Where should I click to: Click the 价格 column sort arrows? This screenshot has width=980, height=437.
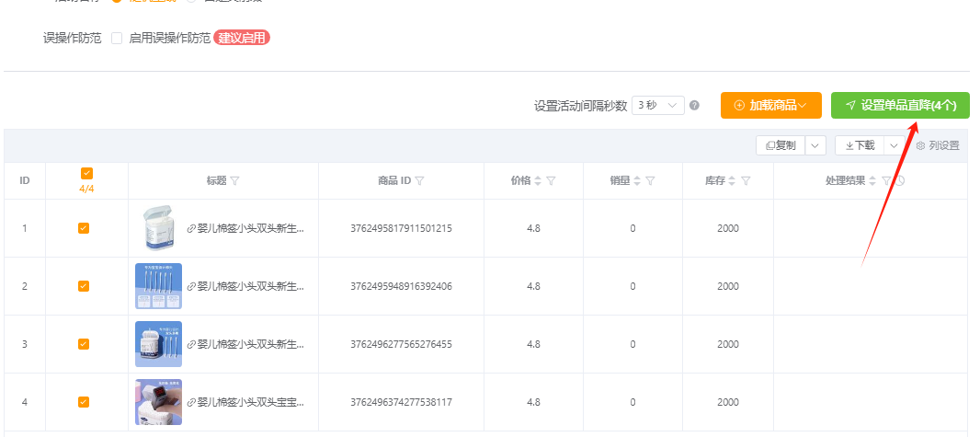tap(538, 181)
